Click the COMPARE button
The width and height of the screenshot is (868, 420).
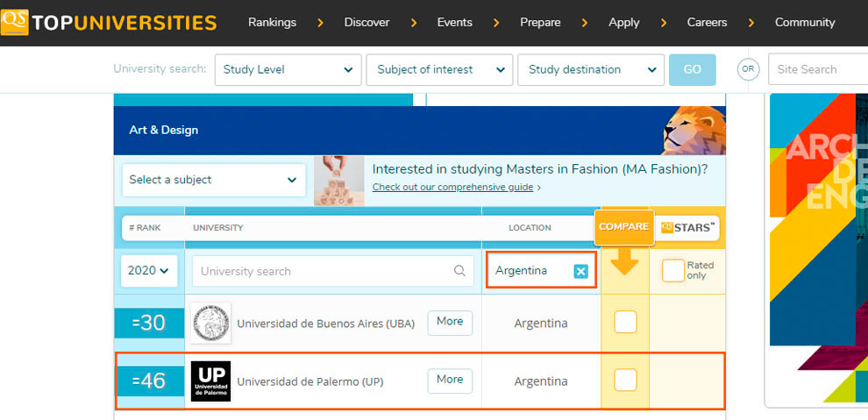coord(624,227)
